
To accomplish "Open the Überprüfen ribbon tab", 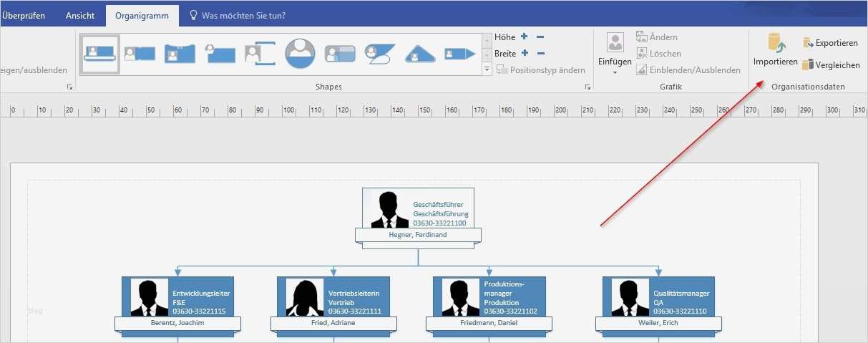I will (24, 15).
